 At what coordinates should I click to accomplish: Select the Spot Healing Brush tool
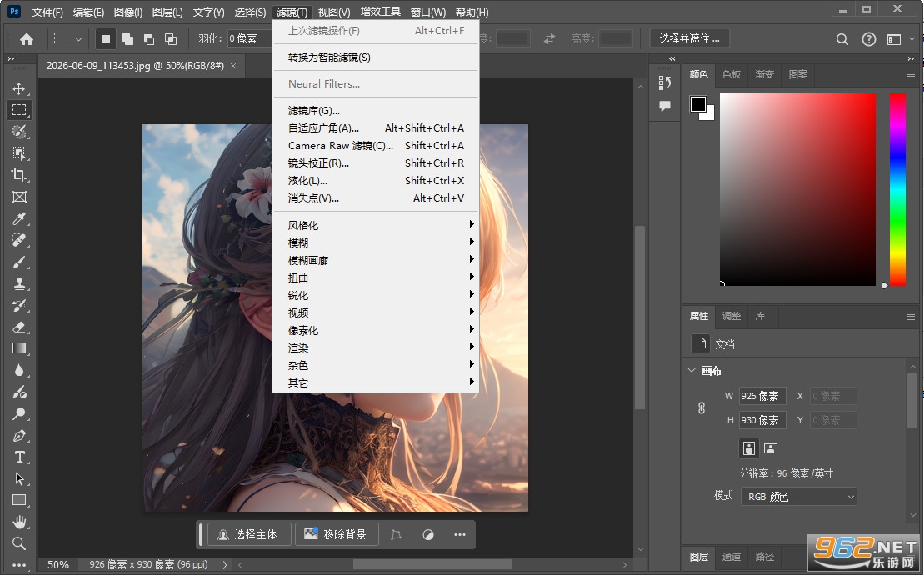pos(19,241)
